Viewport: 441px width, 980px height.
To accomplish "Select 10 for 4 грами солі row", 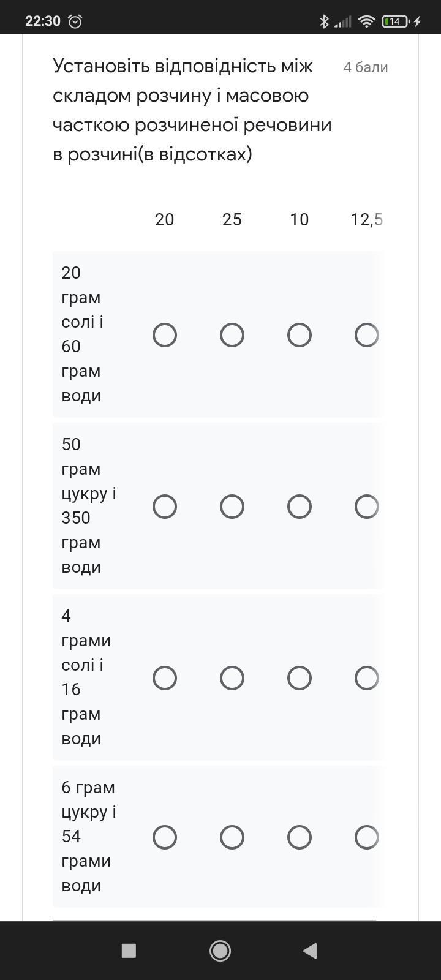I will coord(300,678).
